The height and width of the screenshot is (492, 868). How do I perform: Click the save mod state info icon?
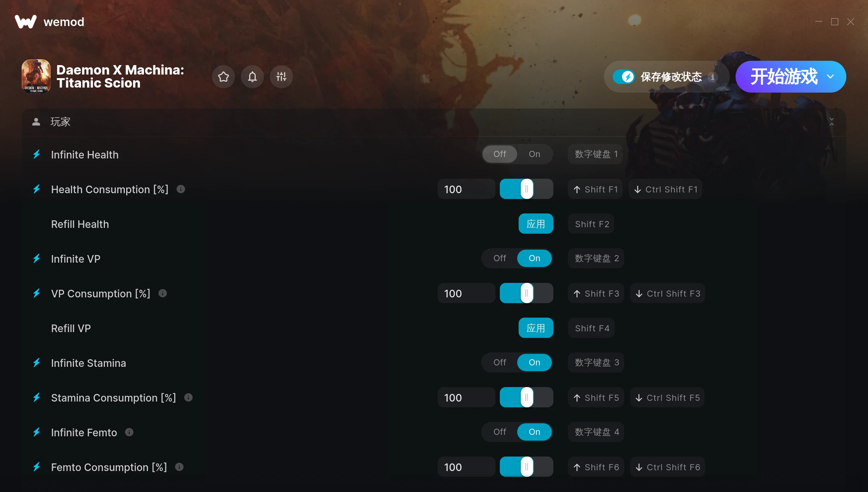(712, 77)
